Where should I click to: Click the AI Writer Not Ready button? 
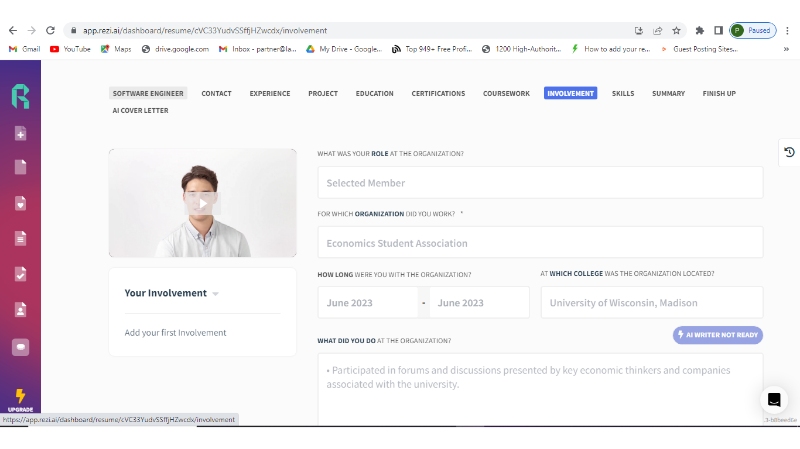tap(717, 335)
